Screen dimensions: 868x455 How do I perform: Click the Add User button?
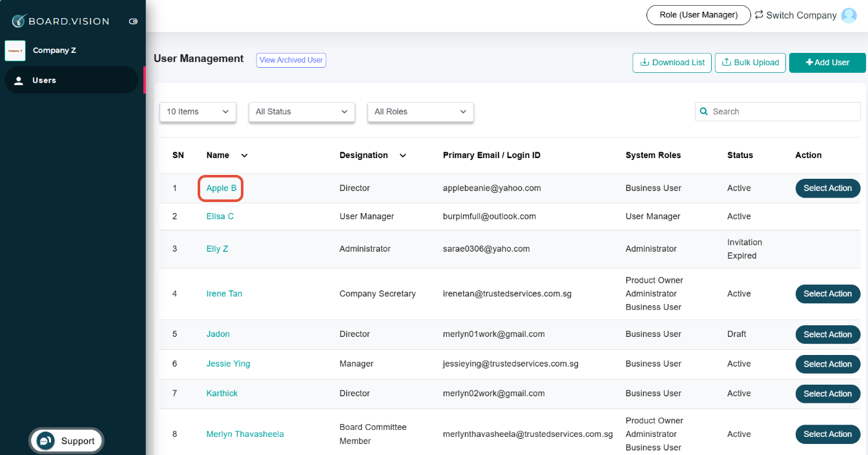827,63
